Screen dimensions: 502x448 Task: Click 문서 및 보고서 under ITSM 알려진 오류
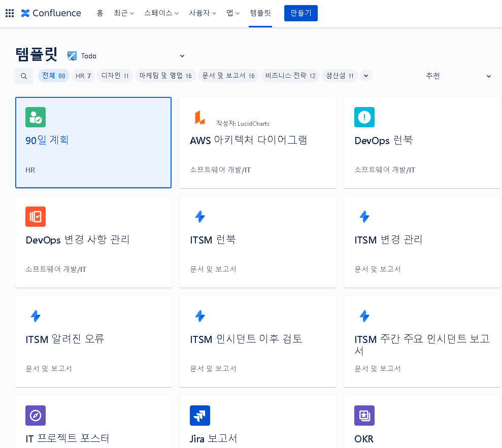(49, 369)
